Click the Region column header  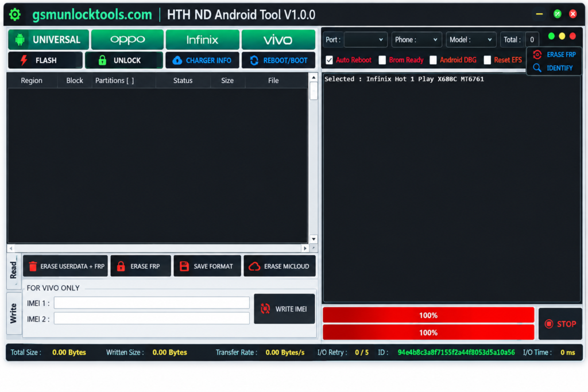tap(32, 80)
